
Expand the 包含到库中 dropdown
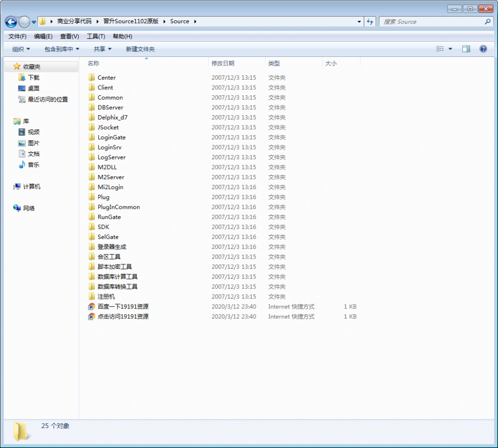pyautogui.click(x=61, y=49)
